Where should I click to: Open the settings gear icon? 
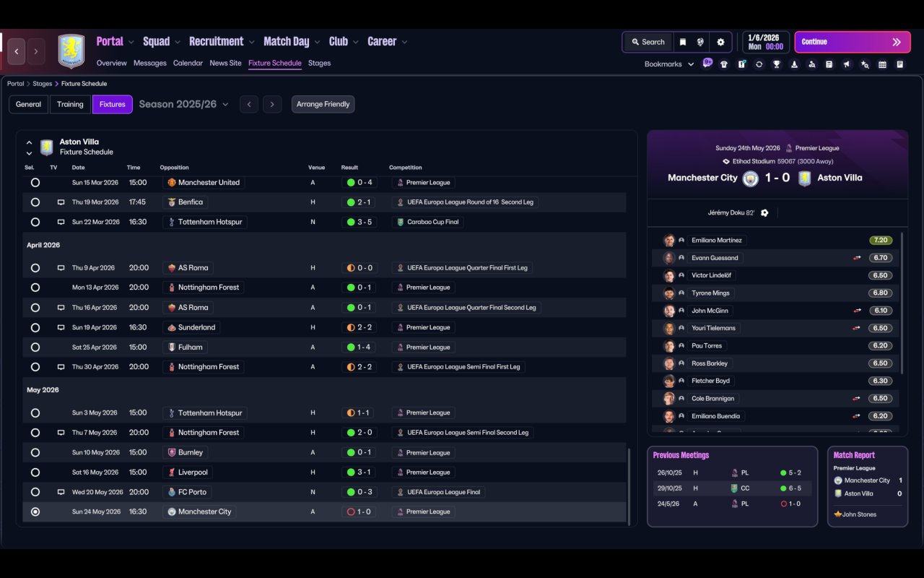(x=720, y=42)
